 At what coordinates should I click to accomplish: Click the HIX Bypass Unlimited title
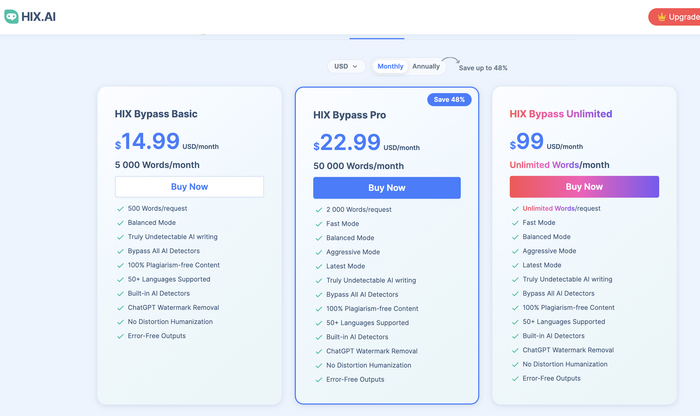coord(561,114)
